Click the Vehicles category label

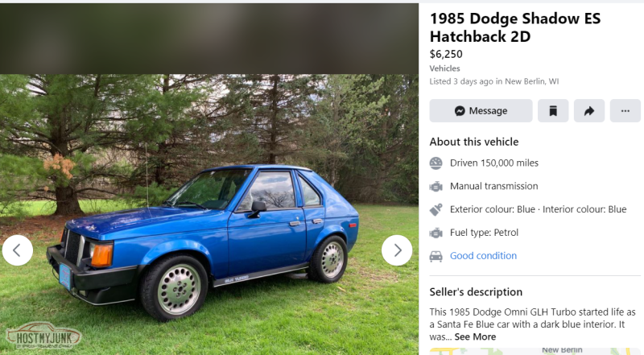tap(444, 68)
